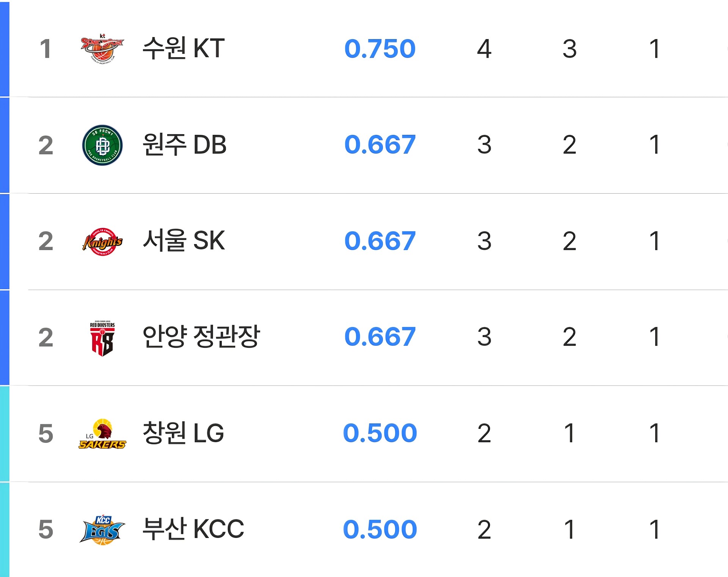Click 원주 DB's 0.667 win rate
728x577 pixels.
tap(380, 145)
